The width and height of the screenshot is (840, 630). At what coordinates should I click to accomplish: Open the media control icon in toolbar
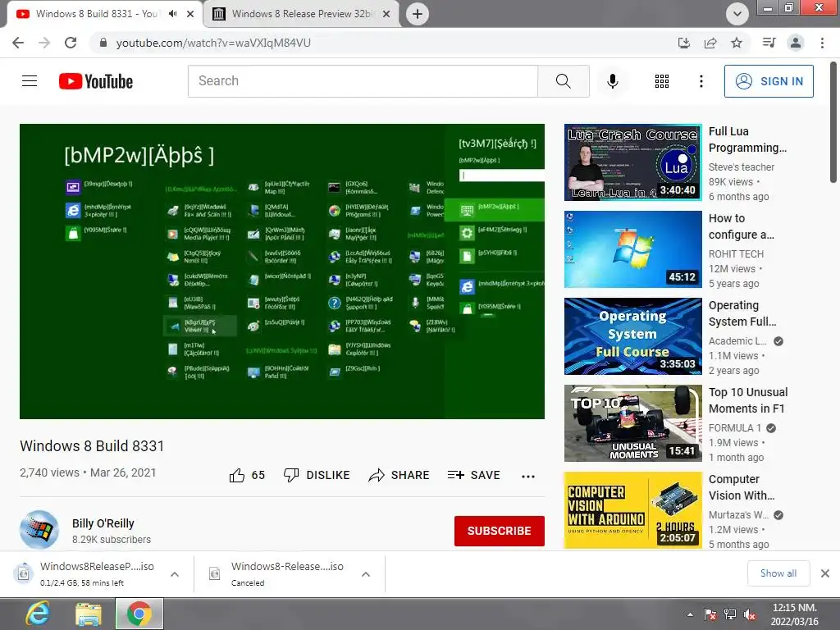(x=769, y=43)
